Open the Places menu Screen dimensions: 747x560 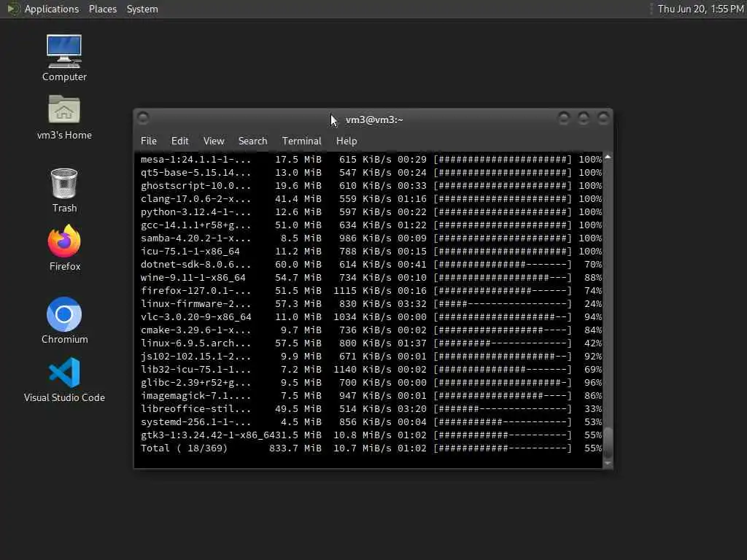coord(102,9)
